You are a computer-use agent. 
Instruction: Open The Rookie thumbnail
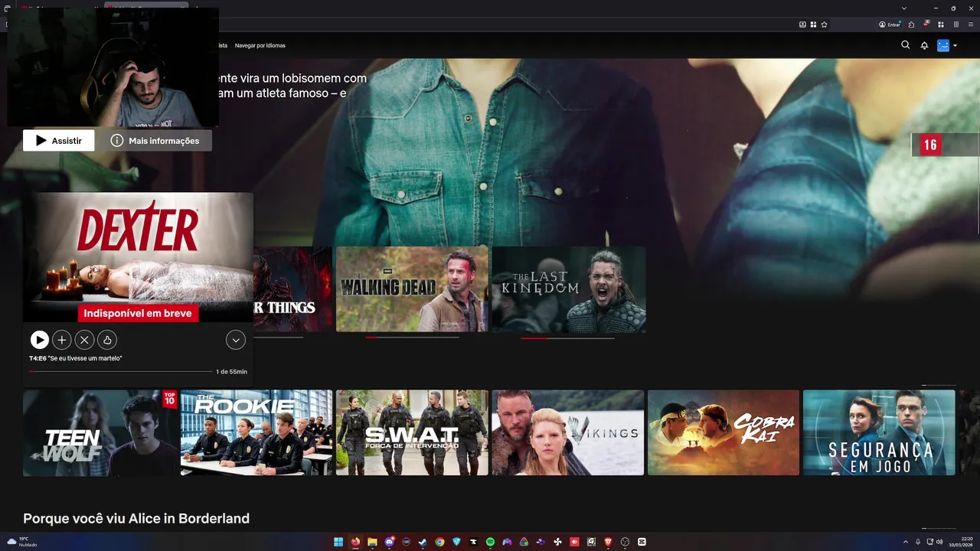click(256, 433)
